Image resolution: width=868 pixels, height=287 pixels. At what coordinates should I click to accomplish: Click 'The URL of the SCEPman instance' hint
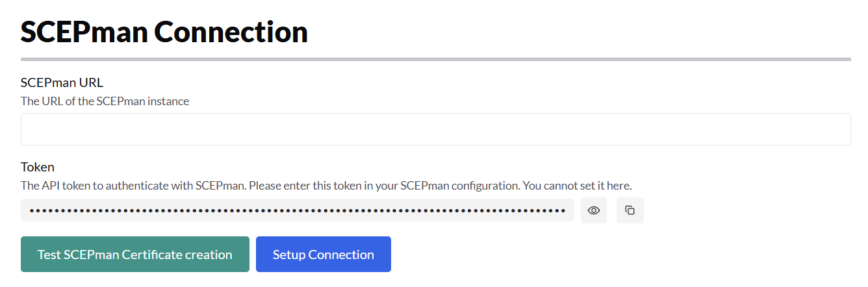tap(105, 101)
